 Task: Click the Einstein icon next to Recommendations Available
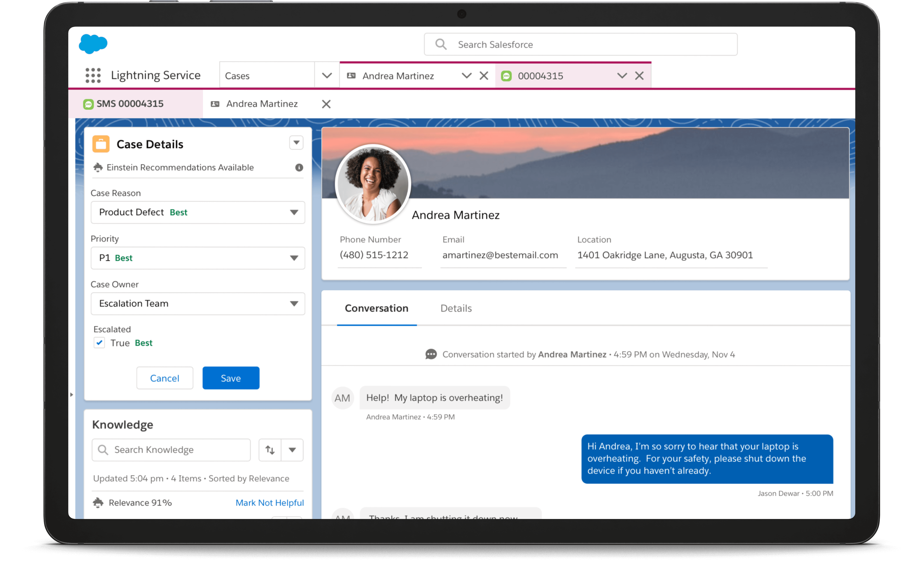pos(98,168)
